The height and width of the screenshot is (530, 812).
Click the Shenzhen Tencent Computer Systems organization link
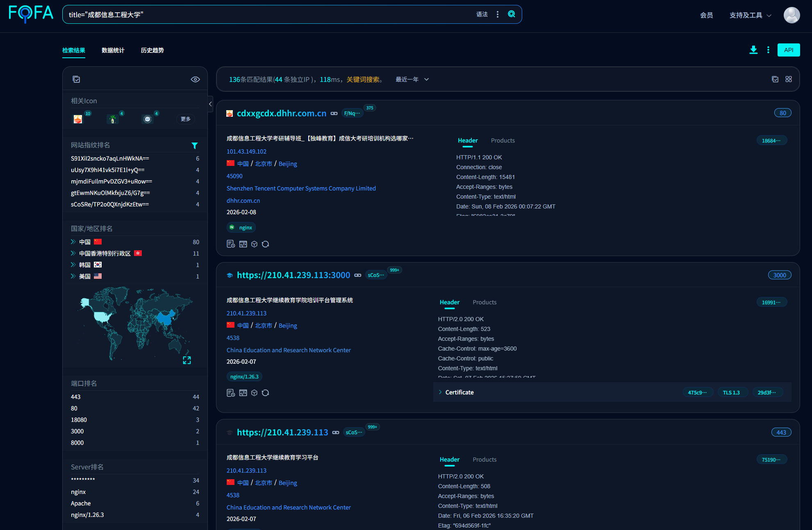pyautogui.click(x=301, y=188)
